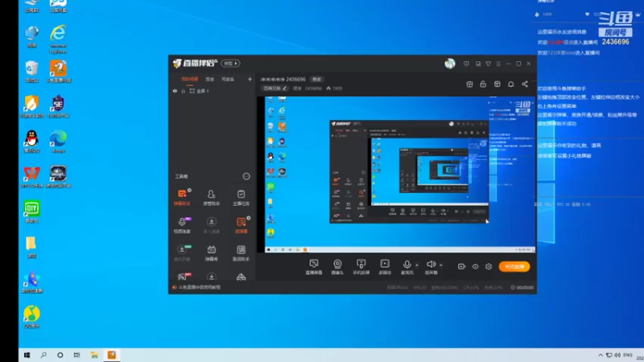Open the Windows Start button

(27, 355)
